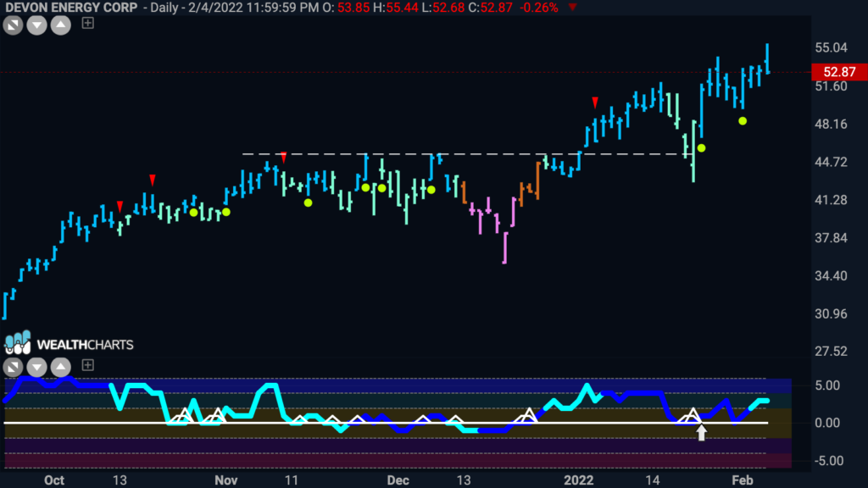Click the price panel diagonal-arrow resize icon
The height and width of the screenshot is (488, 868).
(x=13, y=25)
